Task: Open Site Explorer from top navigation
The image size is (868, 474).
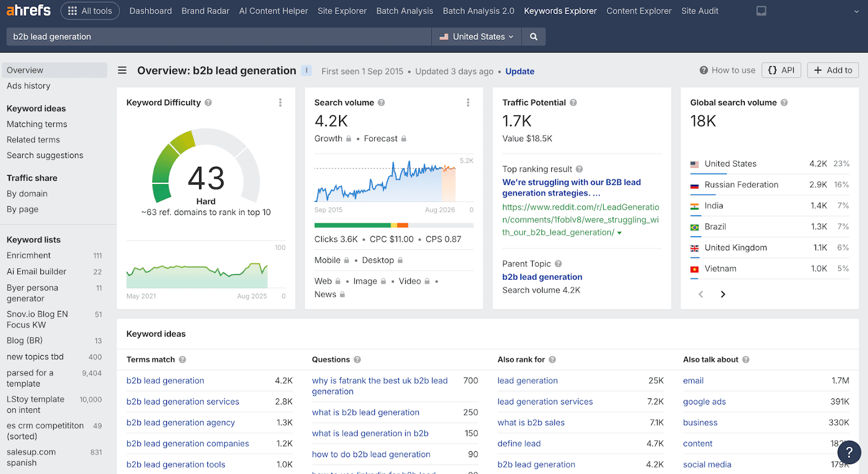Action: click(x=342, y=11)
